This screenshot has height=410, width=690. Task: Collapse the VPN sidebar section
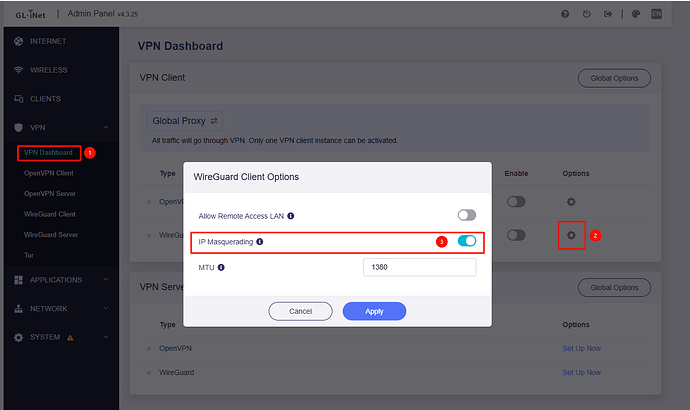point(107,128)
